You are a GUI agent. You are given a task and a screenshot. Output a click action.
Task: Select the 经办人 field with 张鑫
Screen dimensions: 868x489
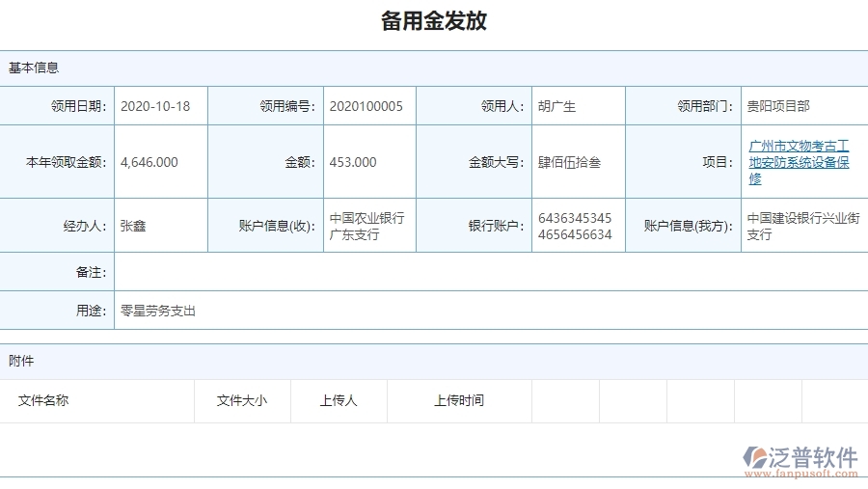(x=133, y=226)
